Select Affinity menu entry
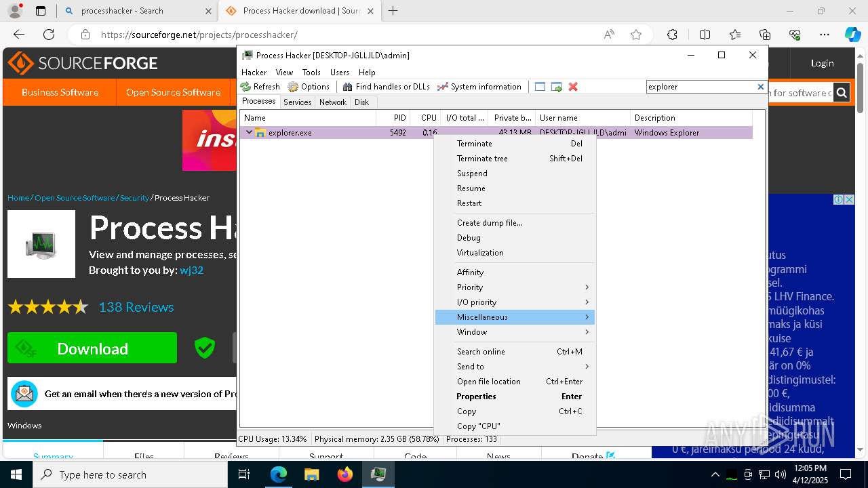Viewport: 868px width, 488px height. point(515,272)
